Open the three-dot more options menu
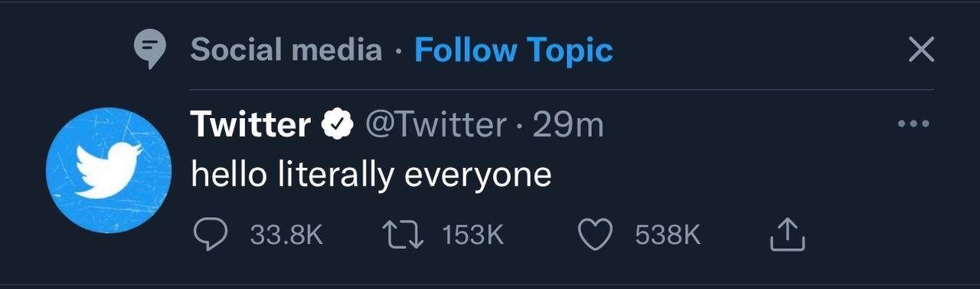This screenshot has height=289, width=980. (x=913, y=123)
